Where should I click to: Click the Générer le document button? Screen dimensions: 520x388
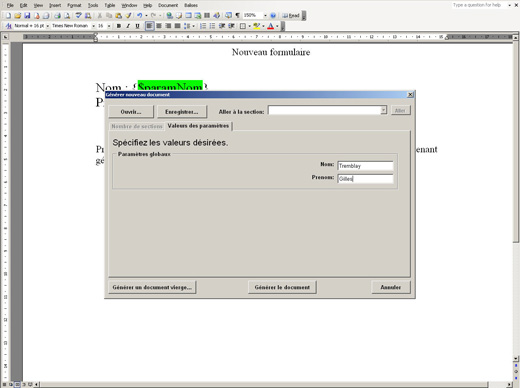(282, 287)
